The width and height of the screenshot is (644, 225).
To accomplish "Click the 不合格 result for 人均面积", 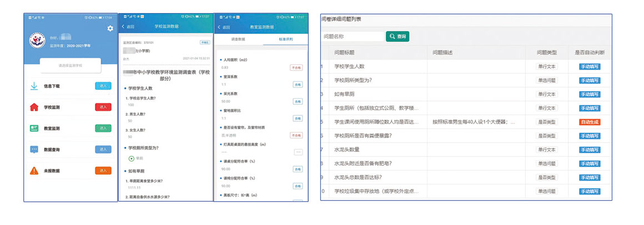I will (296, 68).
